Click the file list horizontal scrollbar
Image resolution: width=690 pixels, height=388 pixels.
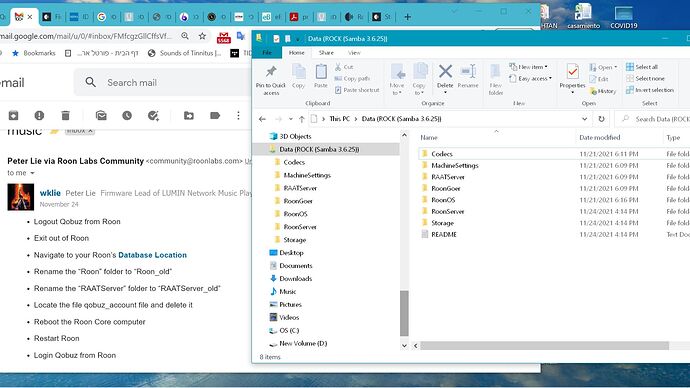[x=544, y=346]
